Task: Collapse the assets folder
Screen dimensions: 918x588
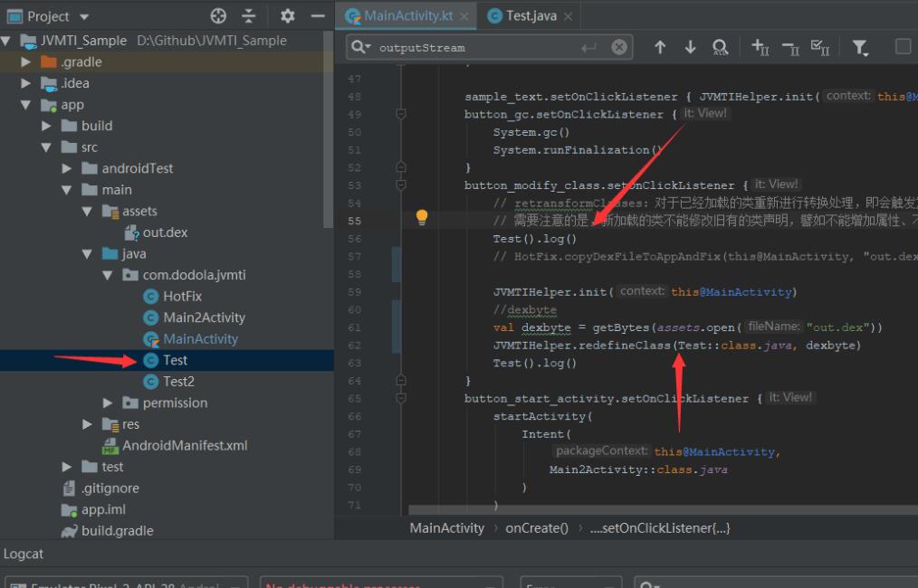Action: (87, 211)
